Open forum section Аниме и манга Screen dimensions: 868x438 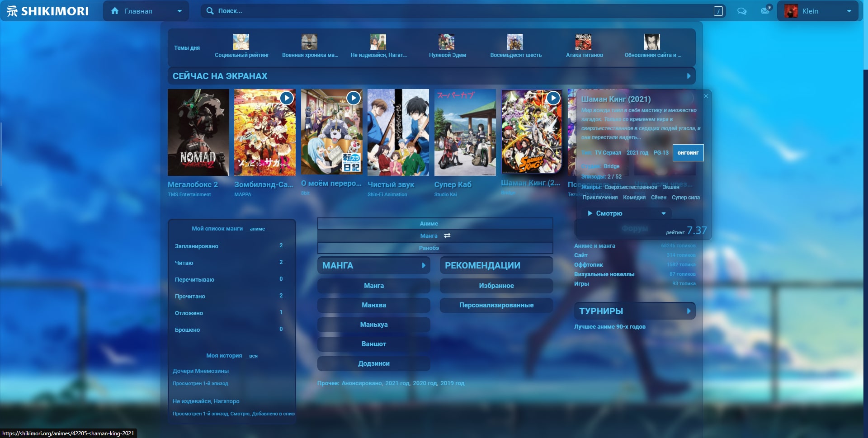pos(594,246)
